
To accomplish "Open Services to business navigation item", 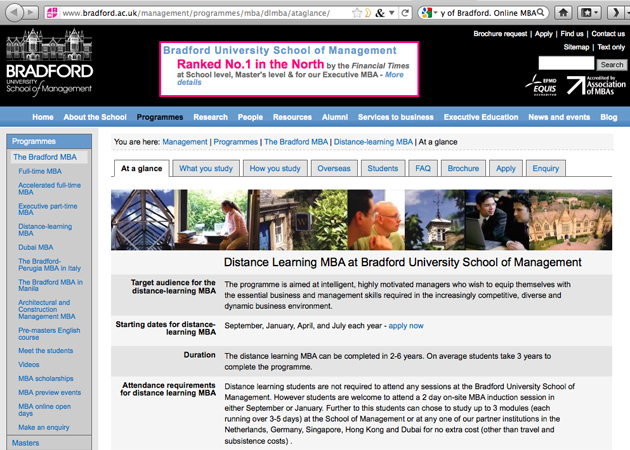I will tap(396, 117).
